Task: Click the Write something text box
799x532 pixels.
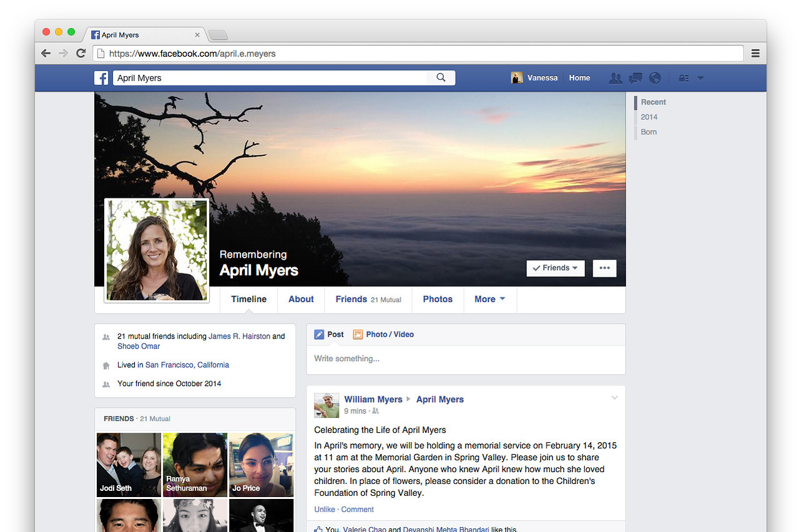Action: [466, 359]
